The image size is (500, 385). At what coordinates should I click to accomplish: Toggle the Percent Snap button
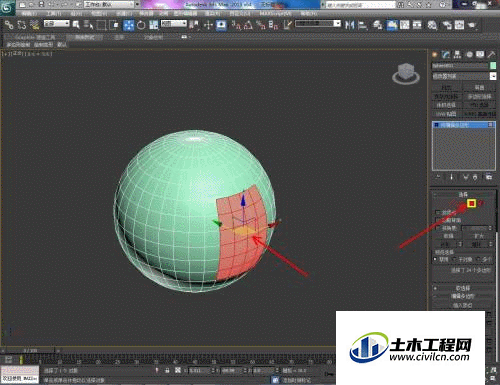click(x=261, y=25)
